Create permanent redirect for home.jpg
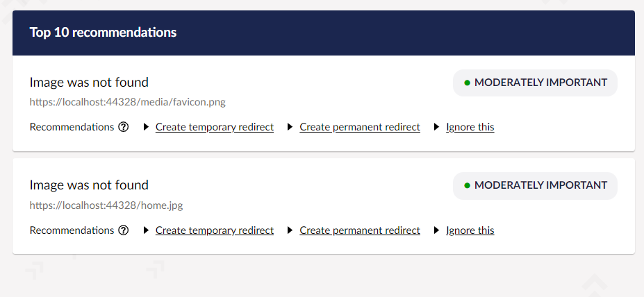The image size is (644, 297). pos(360,230)
